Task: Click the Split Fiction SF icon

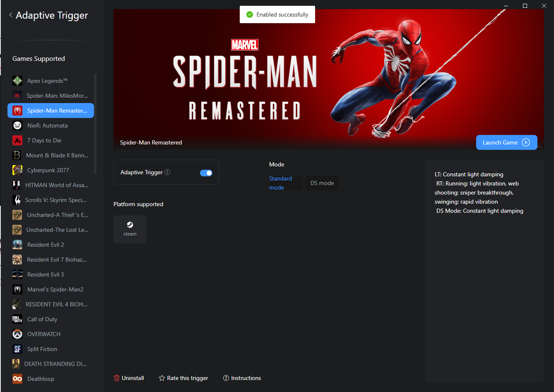Action: [17, 349]
